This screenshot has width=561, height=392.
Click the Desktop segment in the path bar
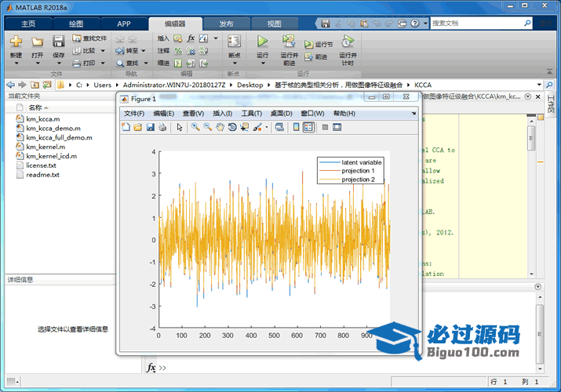250,85
